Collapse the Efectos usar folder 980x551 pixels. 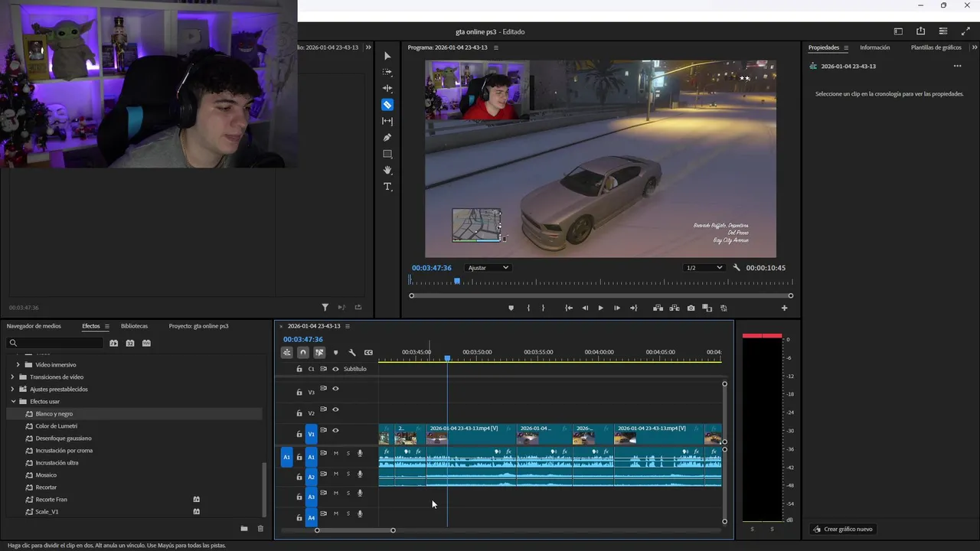(12, 402)
